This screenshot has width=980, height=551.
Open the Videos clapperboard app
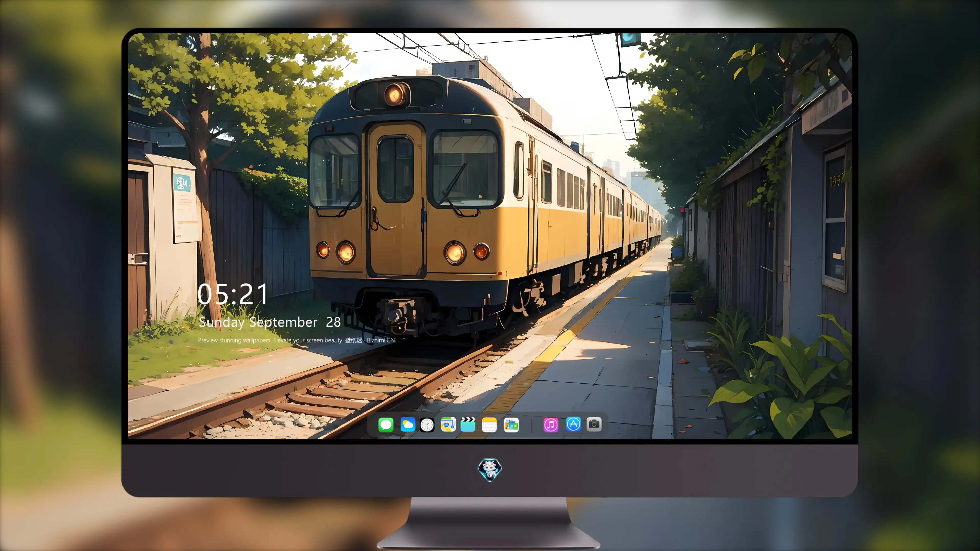click(x=468, y=424)
